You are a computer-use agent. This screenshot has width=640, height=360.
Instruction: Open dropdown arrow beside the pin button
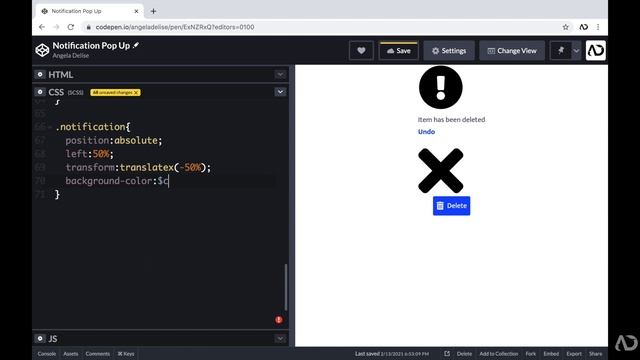coord(576,51)
